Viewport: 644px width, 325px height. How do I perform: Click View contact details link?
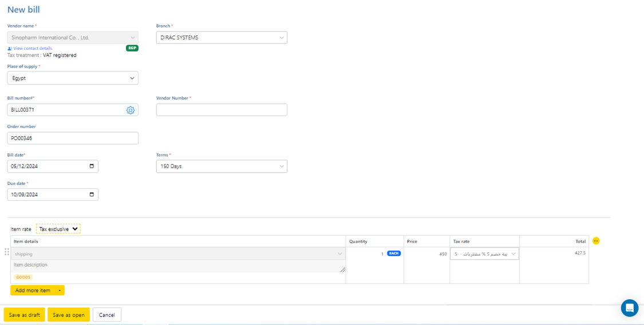point(32,49)
